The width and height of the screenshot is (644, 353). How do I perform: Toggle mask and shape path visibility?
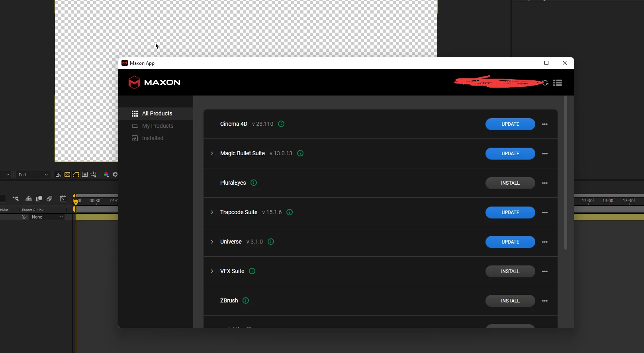[76, 174]
